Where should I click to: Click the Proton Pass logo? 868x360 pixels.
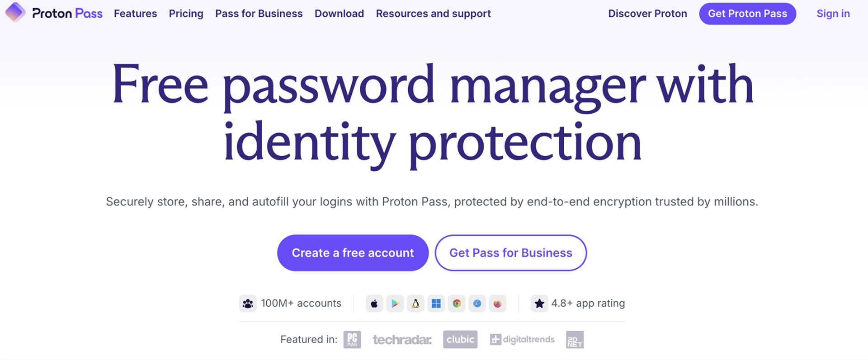53,13
